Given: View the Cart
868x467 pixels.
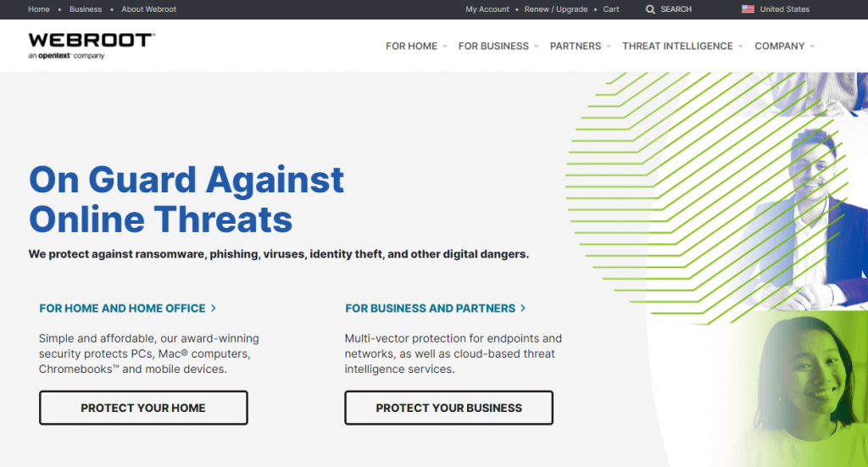Looking at the screenshot, I should point(611,9).
